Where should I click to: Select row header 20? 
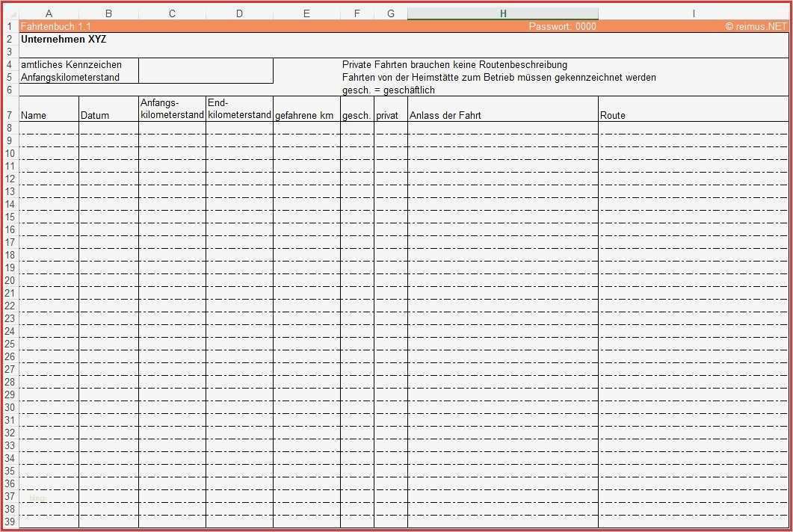pyautogui.click(x=10, y=280)
